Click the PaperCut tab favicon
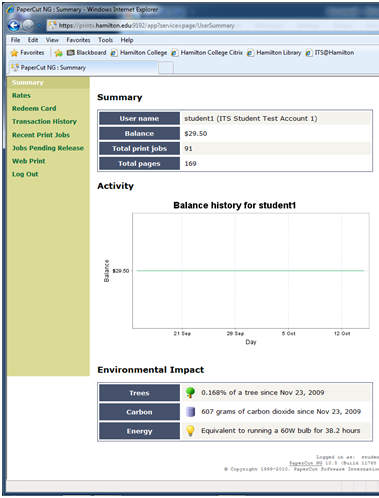379x498 pixels. (15, 68)
